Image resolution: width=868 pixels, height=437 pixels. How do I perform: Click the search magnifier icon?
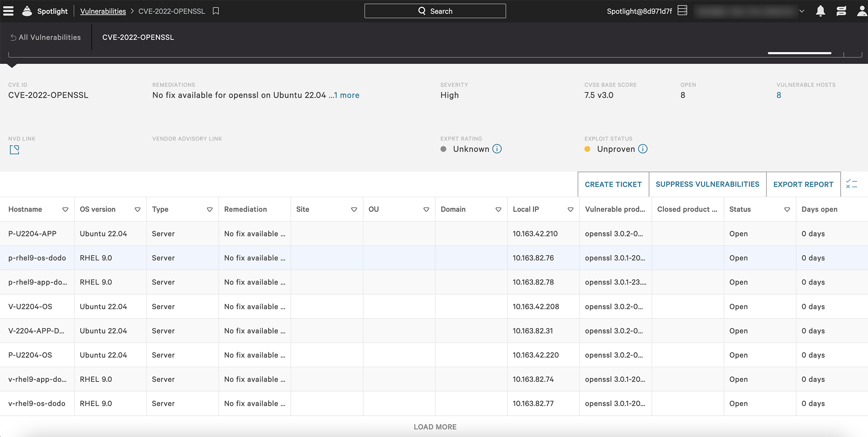pyautogui.click(x=422, y=11)
